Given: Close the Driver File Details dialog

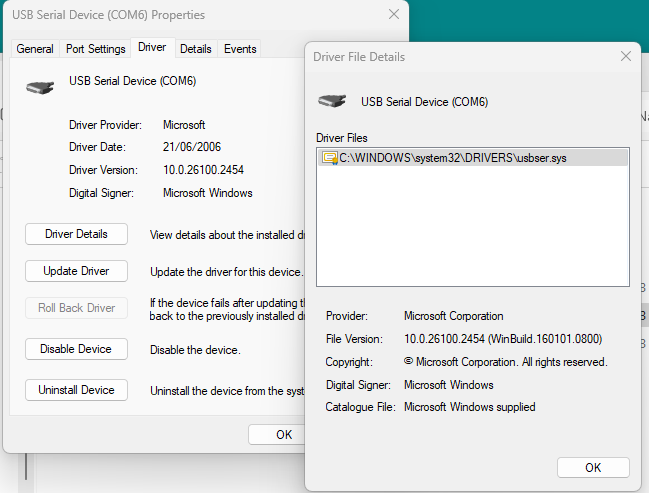Looking at the screenshot, I should point(626,56).
